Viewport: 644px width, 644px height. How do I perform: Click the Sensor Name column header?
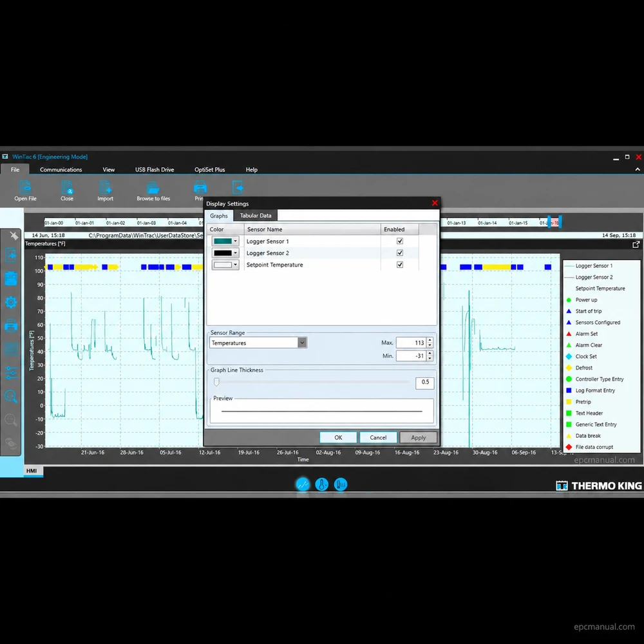click(x=312, y=229)
